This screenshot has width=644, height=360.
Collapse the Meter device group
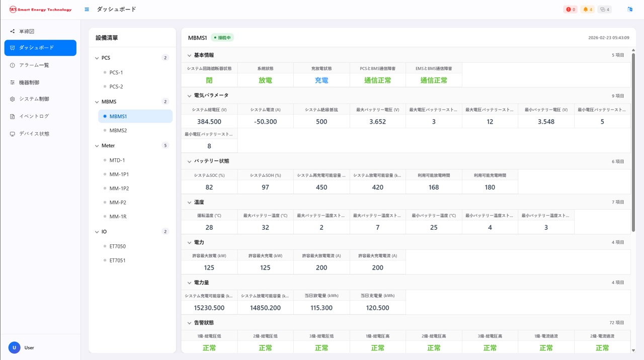click(97, 146)
